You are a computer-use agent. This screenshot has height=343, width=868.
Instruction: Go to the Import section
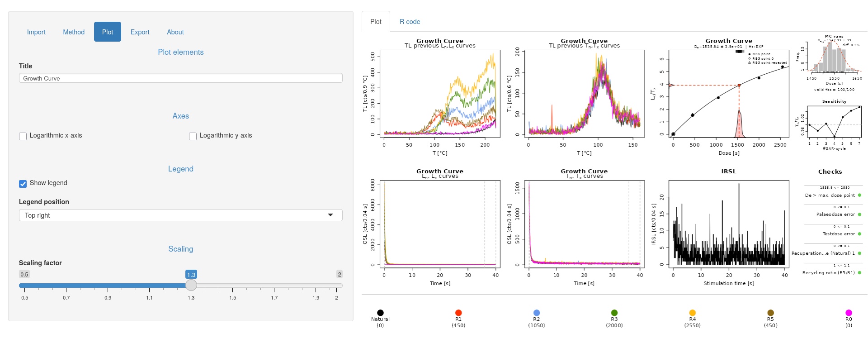click(36, 32)
